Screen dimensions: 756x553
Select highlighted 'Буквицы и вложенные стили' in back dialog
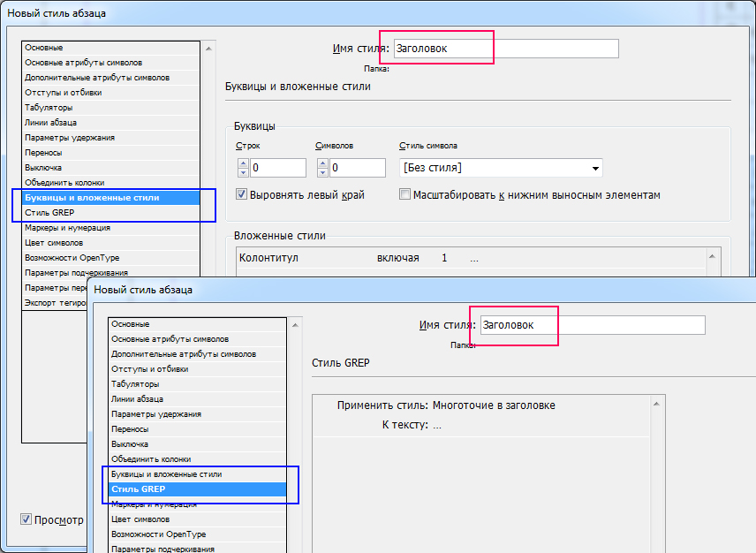tap(111, 198)
